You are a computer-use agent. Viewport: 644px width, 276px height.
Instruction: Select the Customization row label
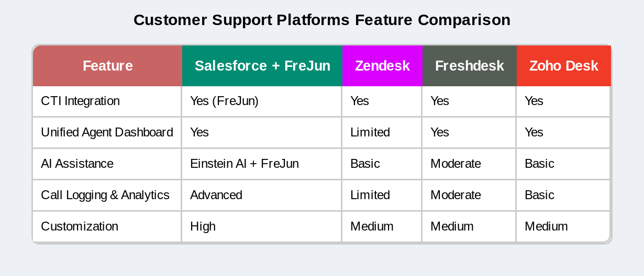[80, 226]
